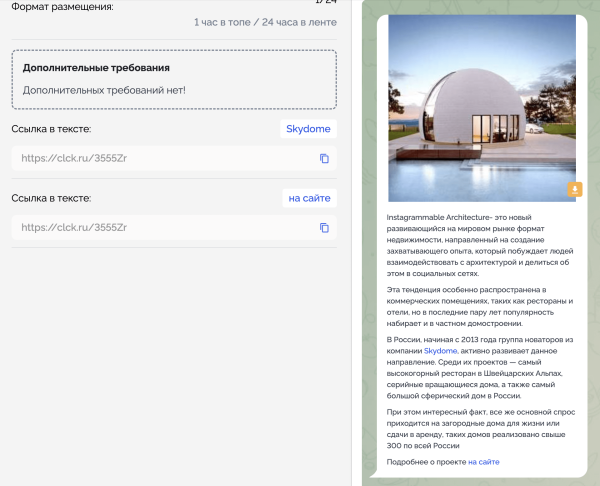Copy the 'на сайте' link URL

(x=324, y=228)
